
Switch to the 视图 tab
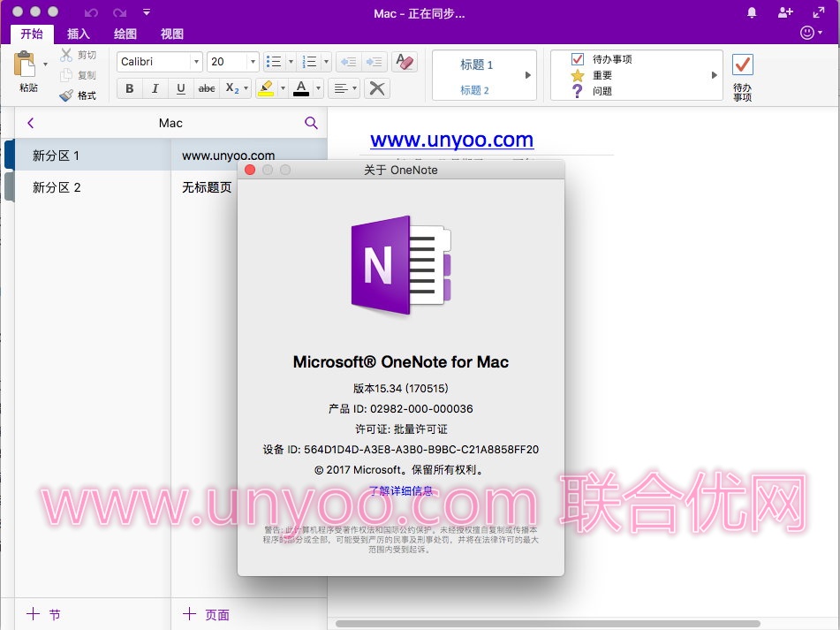point(172,34)
